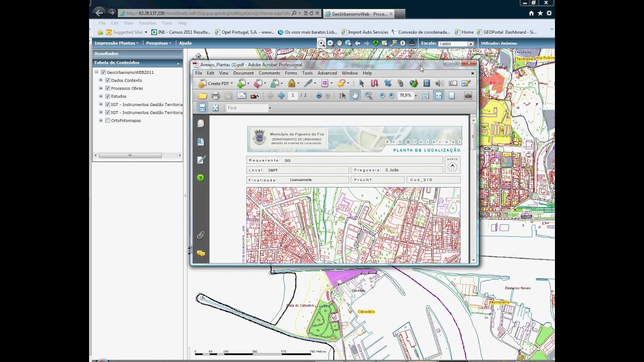This screenshot has width=644, height=362.
Task: Open the Escala scale dropdown
Action: 471,44
